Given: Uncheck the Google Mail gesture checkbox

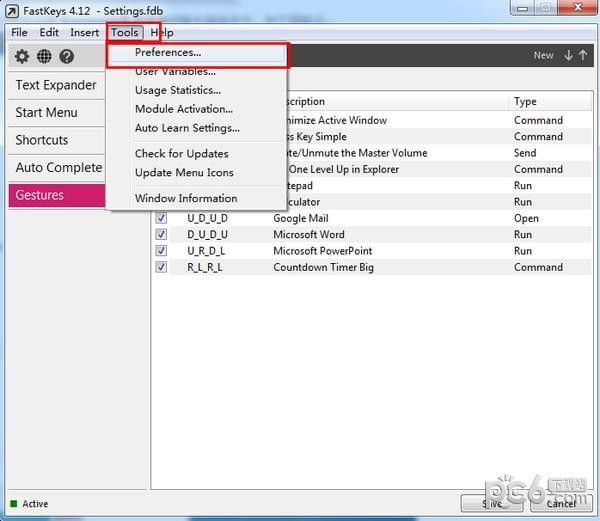Looking at the screenshot, I should (161, 218).
